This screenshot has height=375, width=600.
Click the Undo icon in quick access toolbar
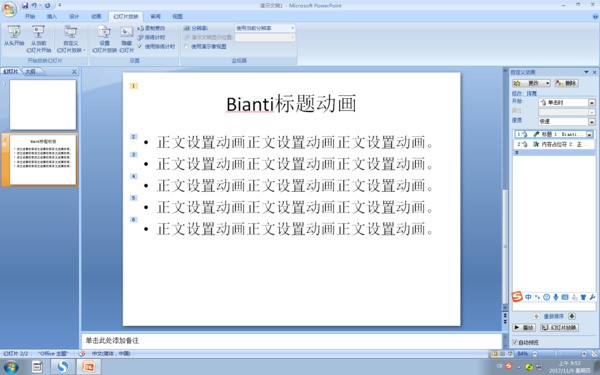[34, 5]
